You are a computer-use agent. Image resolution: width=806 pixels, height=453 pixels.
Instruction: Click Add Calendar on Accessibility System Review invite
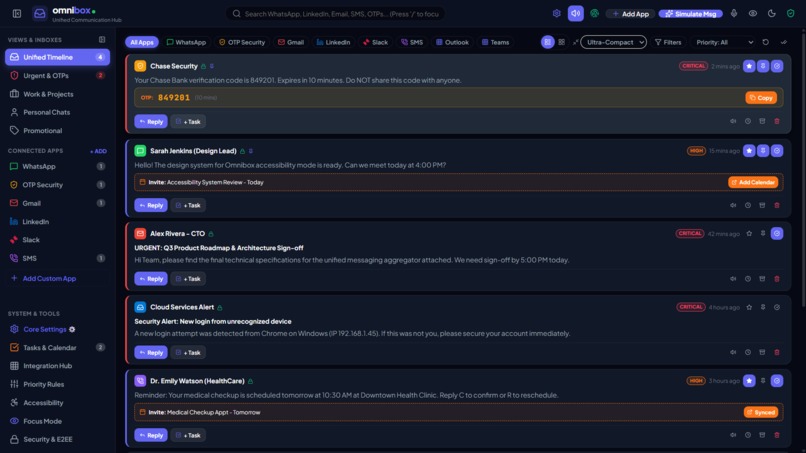point(753,182)
